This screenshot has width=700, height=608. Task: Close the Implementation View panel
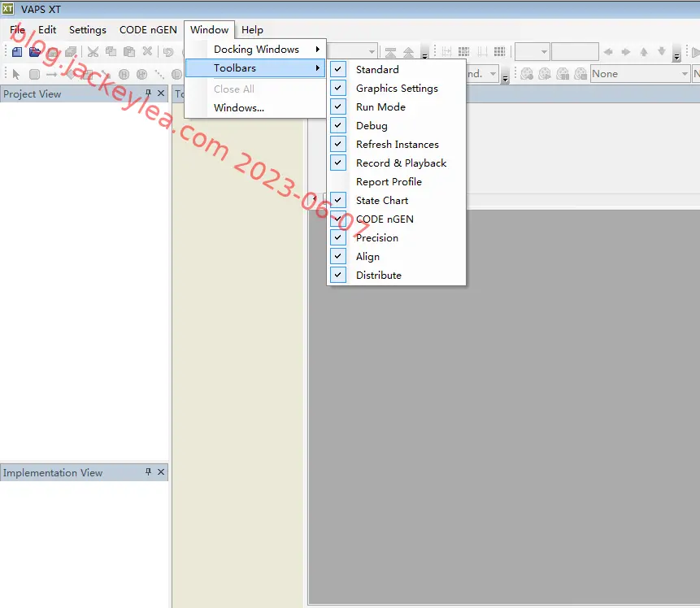click(161, 471)
